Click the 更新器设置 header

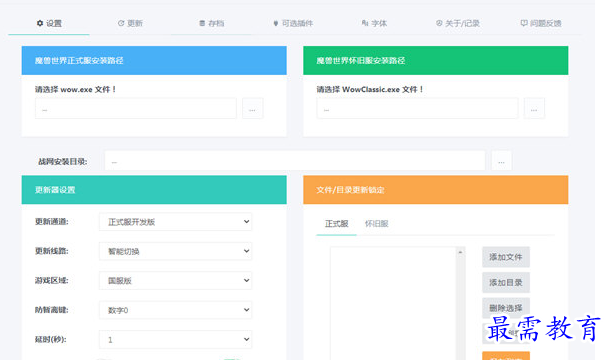[154, 190]
